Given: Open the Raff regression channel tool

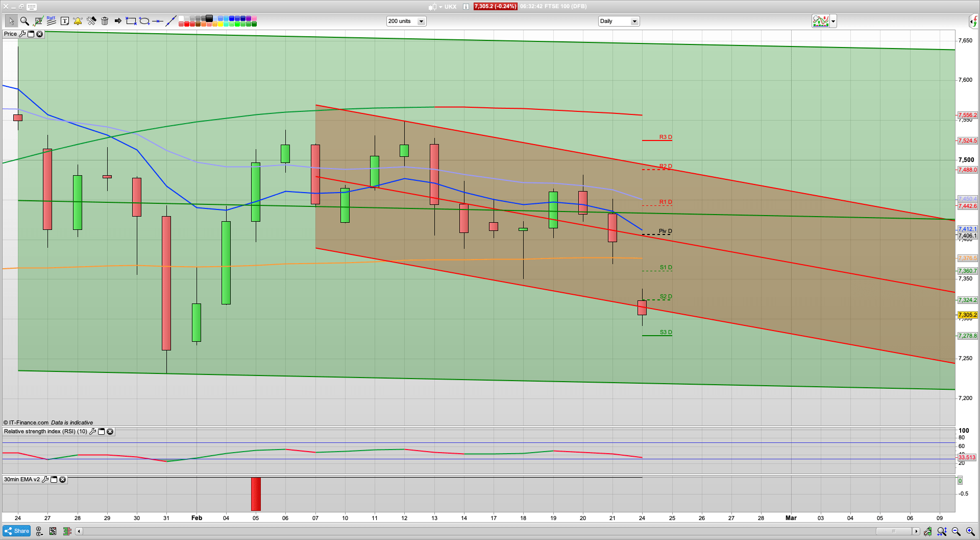Looking at the screenshot, I should tap(51, 20).
